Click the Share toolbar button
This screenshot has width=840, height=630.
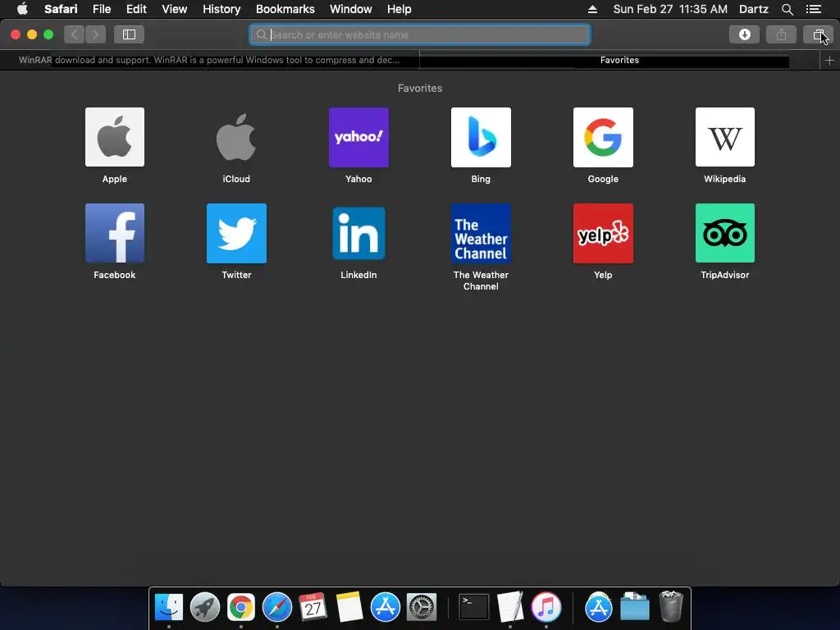tap(781, 34)
